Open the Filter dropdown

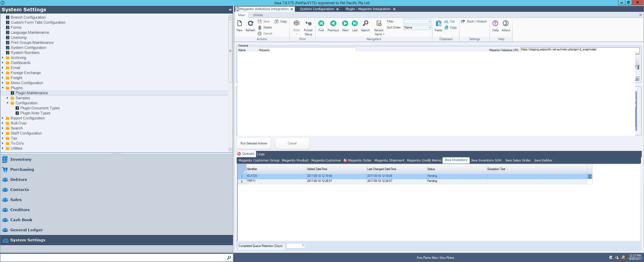tap(429, 21)
